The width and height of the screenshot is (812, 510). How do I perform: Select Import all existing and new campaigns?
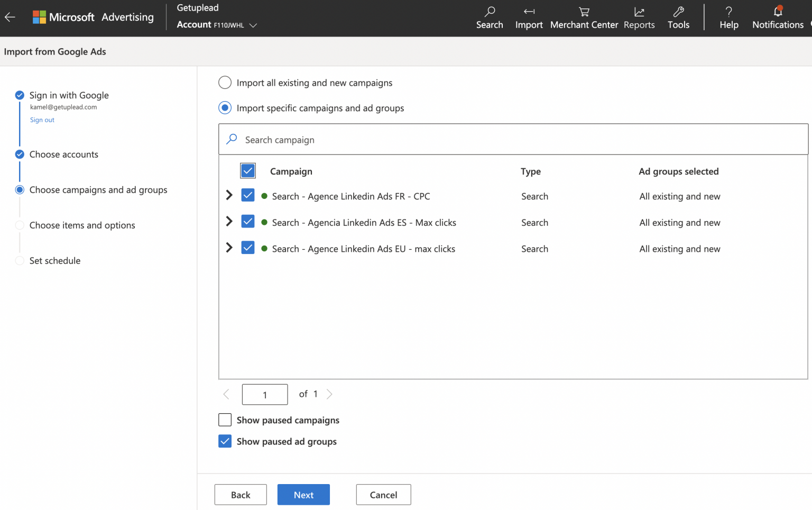tap(225, 83)
